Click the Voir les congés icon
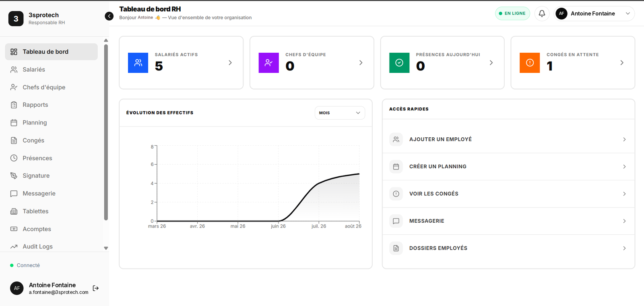644x306 pixels. (x=396, y=194)
